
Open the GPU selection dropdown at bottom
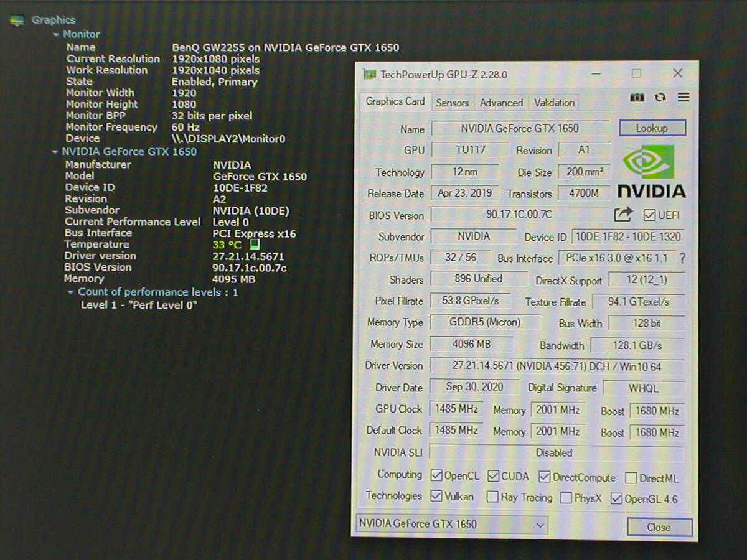coord(453,524)
